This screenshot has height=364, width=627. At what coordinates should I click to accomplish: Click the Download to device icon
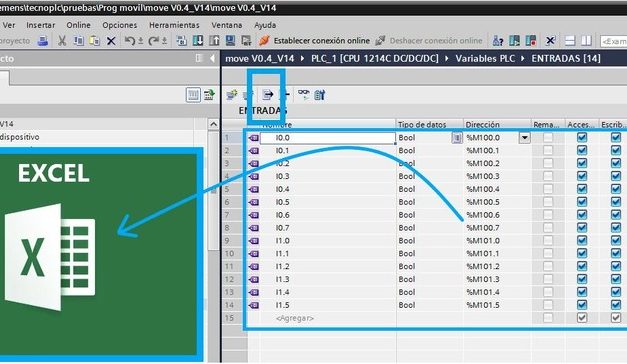(x=198, y=40)
